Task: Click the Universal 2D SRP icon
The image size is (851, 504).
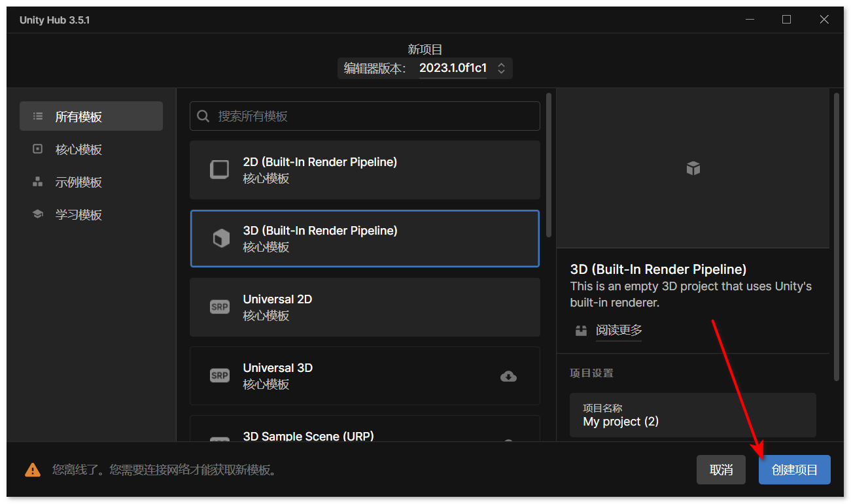Action: click(220, 307)
